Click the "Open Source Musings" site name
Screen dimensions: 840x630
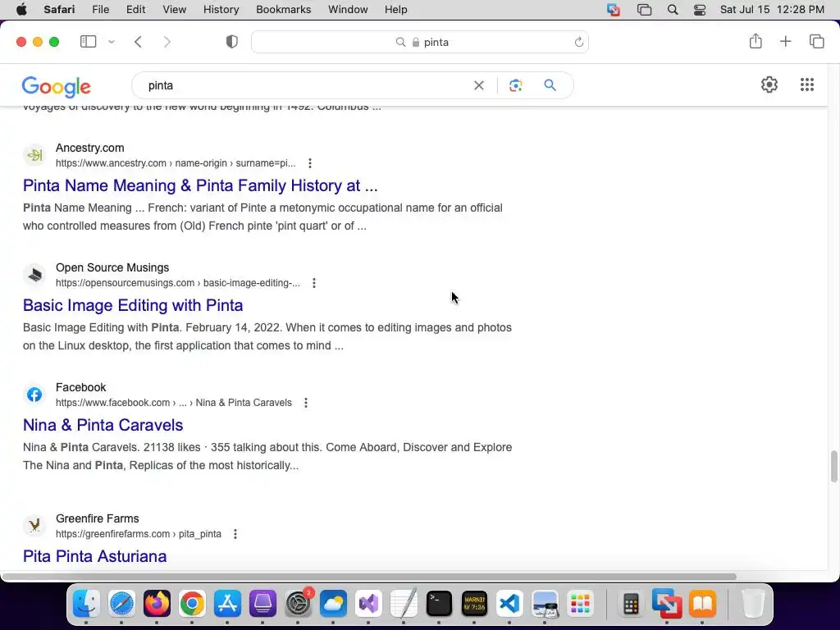tap(112, 267)
